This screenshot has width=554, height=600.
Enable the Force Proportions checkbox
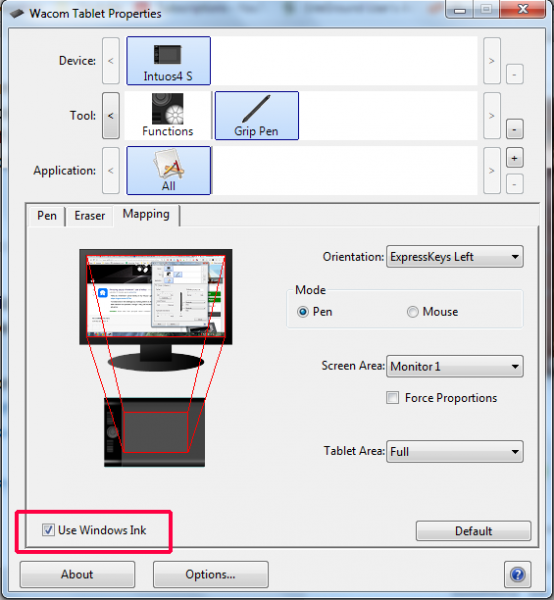[393, 398]
